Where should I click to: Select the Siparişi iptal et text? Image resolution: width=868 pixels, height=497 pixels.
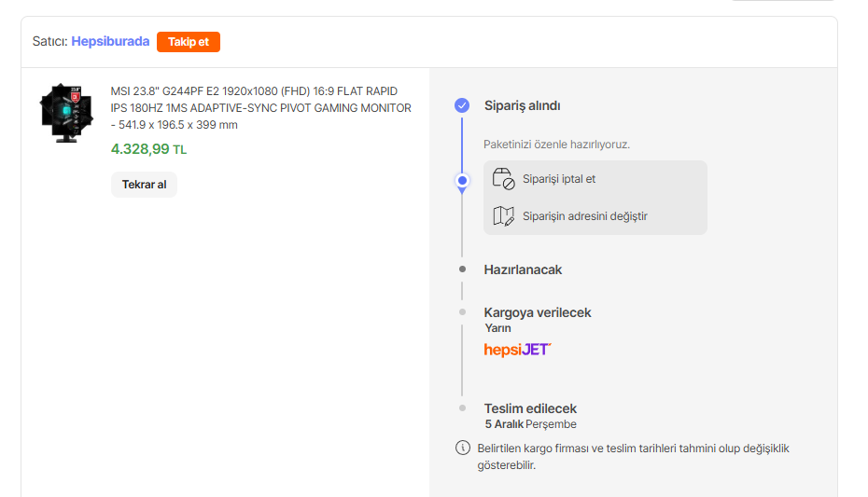point(559,179)
